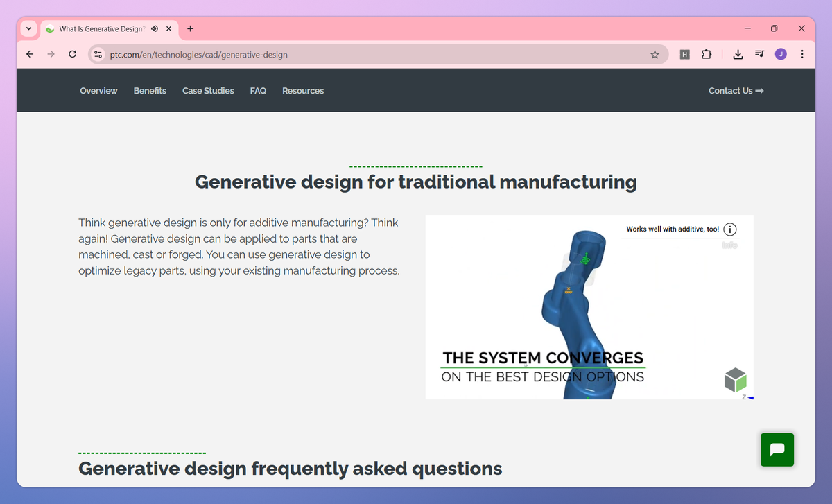832x504 pixels.
Task: Open the Downloads icon in the toolbar
Action: tap(738, 53)
